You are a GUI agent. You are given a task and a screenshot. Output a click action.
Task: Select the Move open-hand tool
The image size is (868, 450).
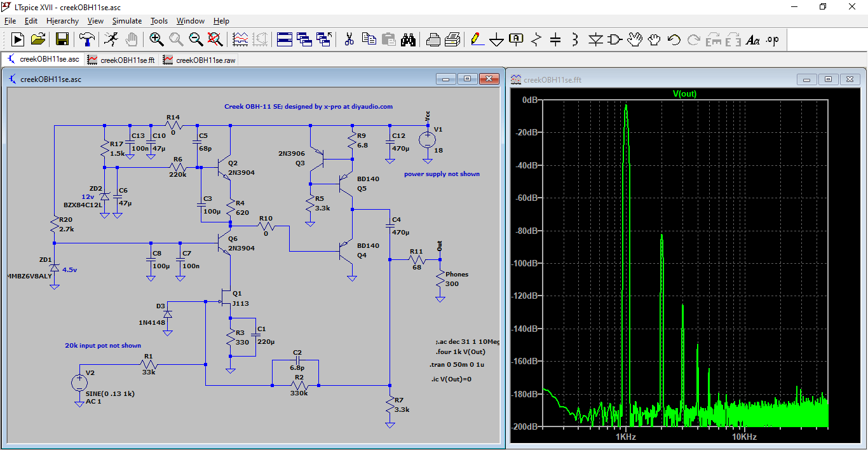pos(635,39)
